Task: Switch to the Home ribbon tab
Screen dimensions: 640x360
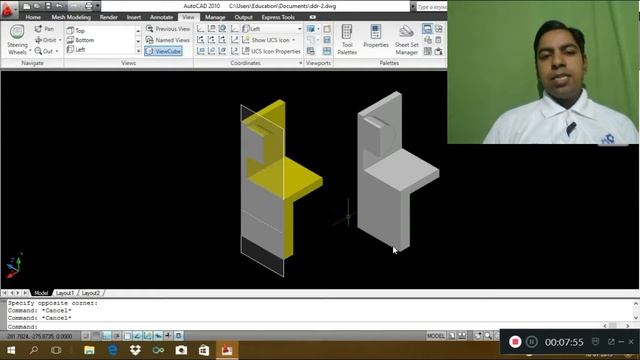Action: point(33,17)
